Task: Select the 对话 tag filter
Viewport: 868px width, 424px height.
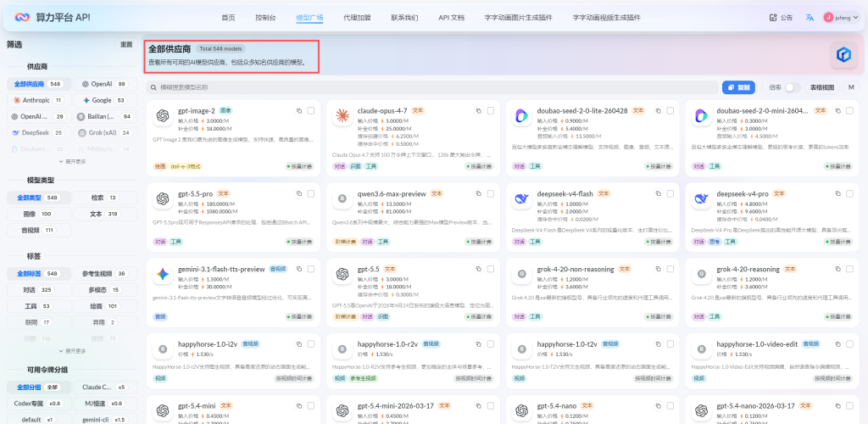Action: click(39, 290)
